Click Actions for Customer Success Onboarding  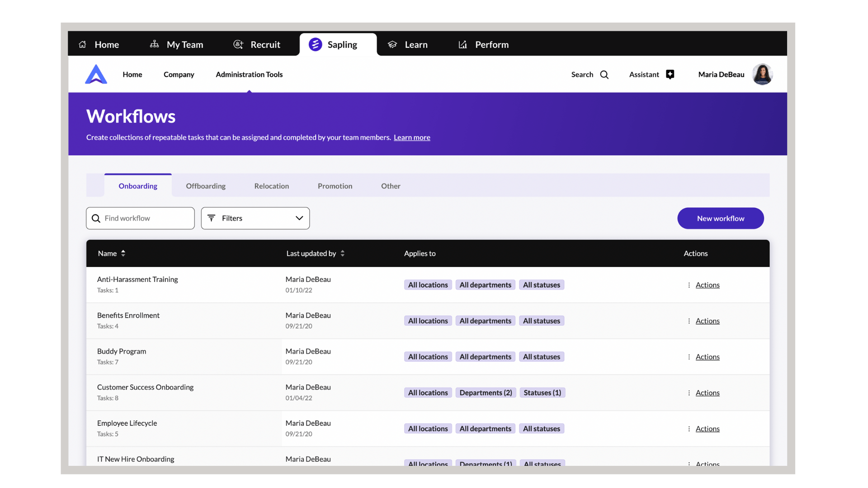pos(708,393)
